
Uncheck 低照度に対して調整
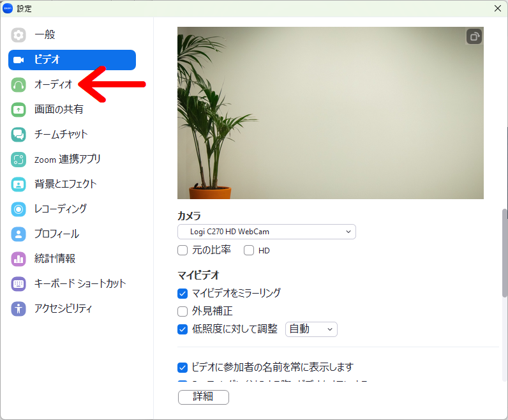tap(183, 329)
